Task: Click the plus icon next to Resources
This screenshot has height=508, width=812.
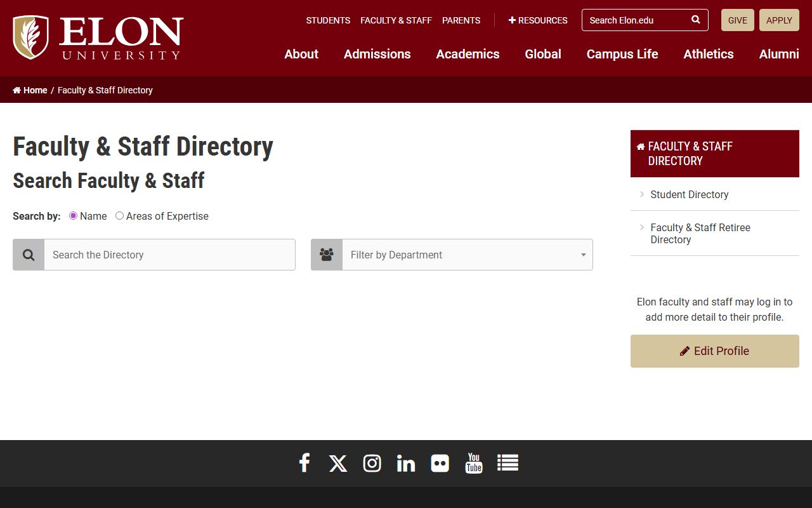Action: 512,20
